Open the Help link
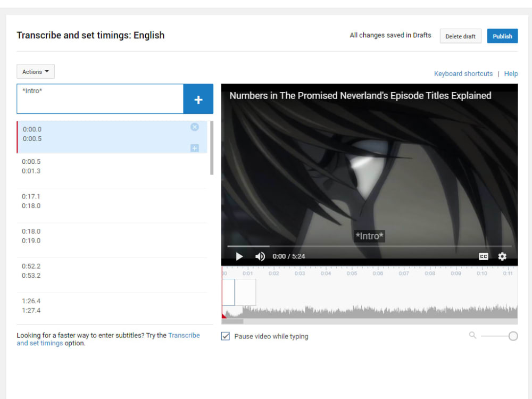 point(511,73)
